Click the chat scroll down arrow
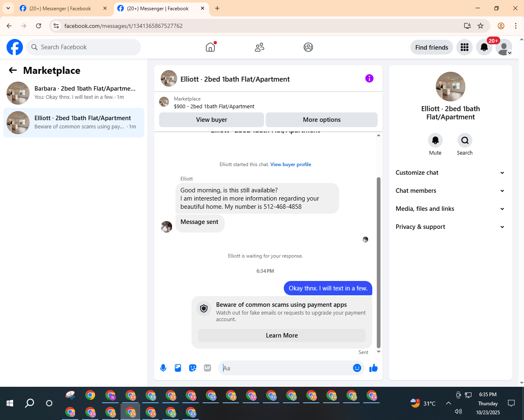The image size is (524, 420). pyautogui.click(x=378, y=352)
